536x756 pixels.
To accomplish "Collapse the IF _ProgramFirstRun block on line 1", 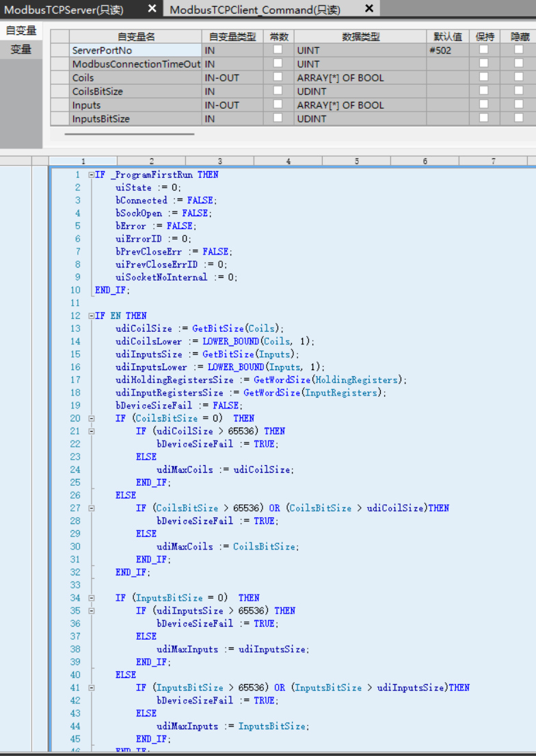I will [92, 174].
